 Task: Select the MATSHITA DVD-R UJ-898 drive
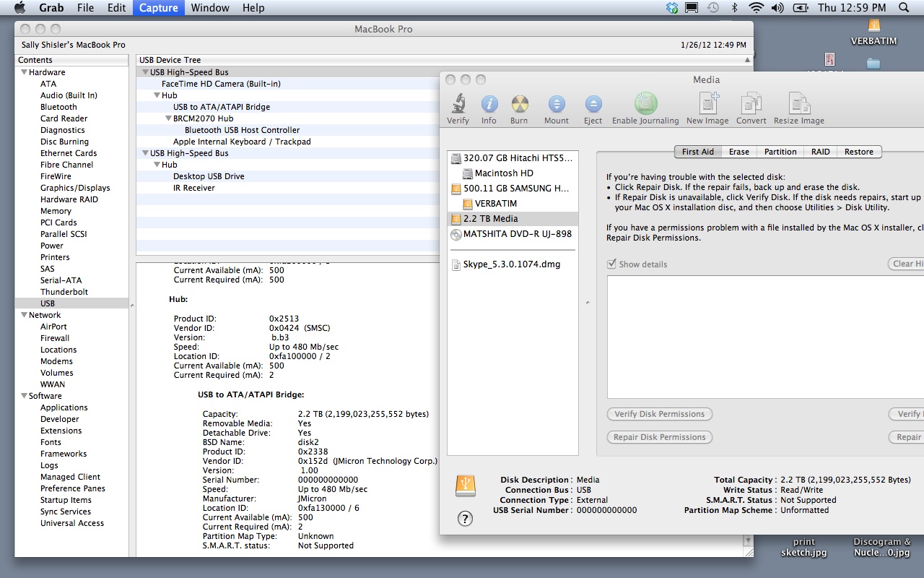513,234
